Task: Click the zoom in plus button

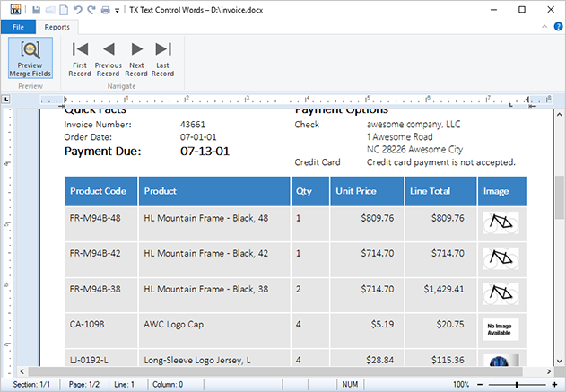Action: click(554, 385)
